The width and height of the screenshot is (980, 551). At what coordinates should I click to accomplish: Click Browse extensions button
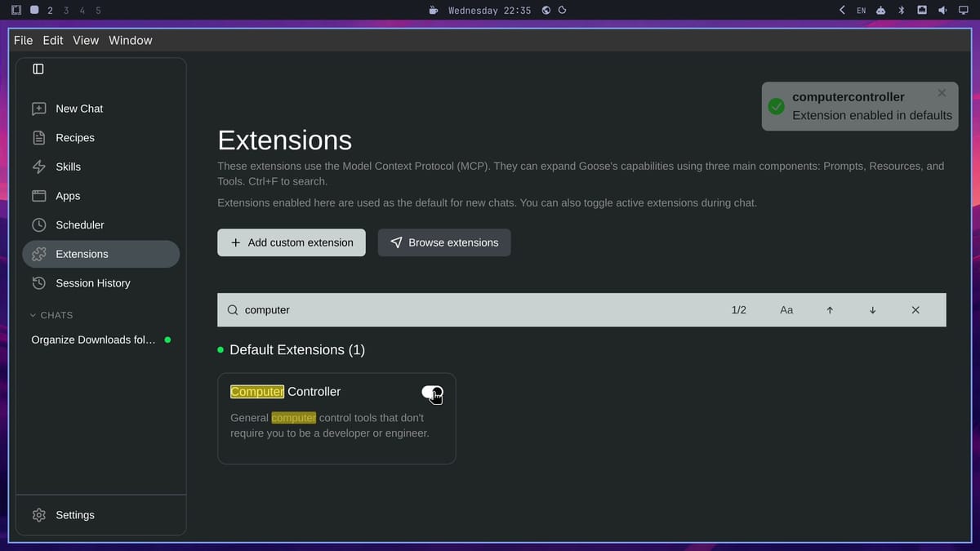coord(444,242)
